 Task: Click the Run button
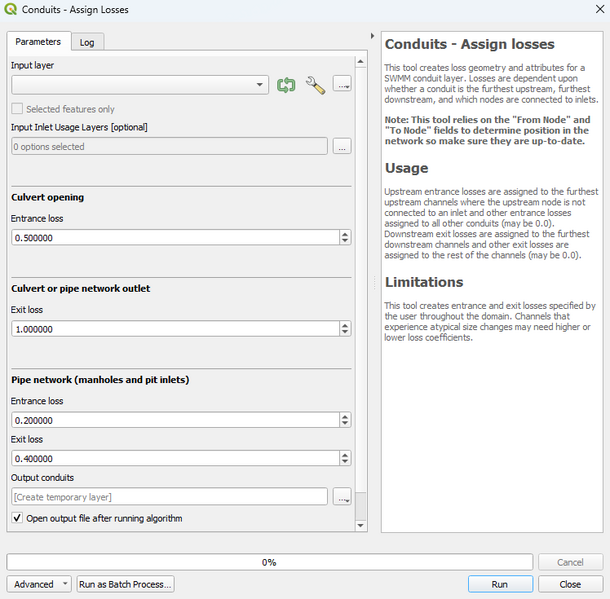pyautogui.click(x=499, y=584)
